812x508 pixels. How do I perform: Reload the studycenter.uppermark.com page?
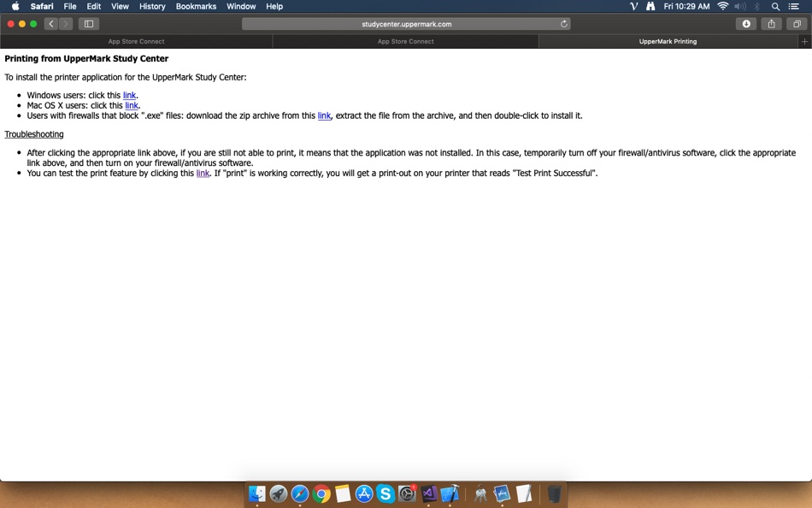[564, 24]
